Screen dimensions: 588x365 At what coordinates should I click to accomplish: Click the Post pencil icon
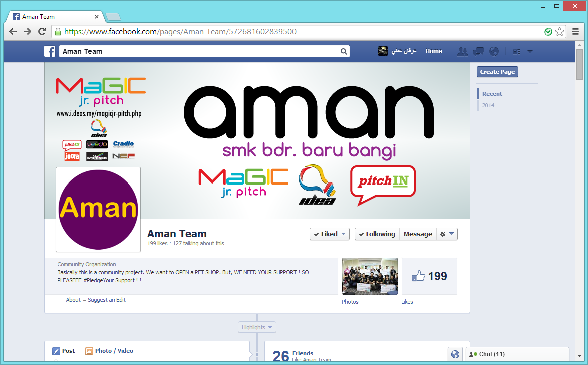pyautogui.click(x=56, y=351)
